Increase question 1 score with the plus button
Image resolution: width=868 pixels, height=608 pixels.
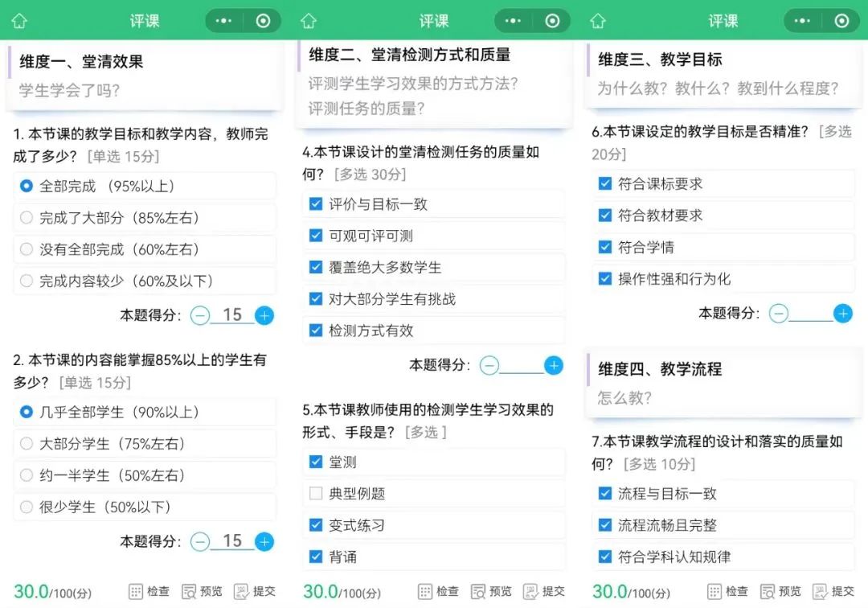tap(264, 315)
